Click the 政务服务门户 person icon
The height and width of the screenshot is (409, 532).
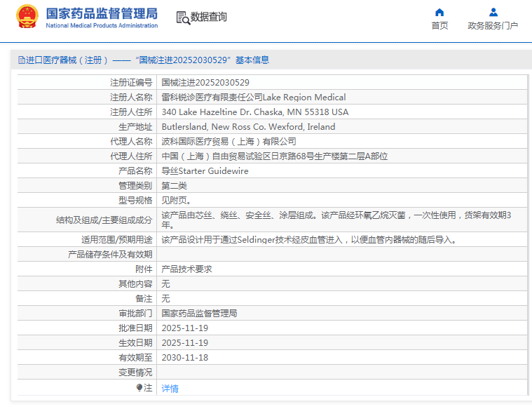click(x=493, y=12)
